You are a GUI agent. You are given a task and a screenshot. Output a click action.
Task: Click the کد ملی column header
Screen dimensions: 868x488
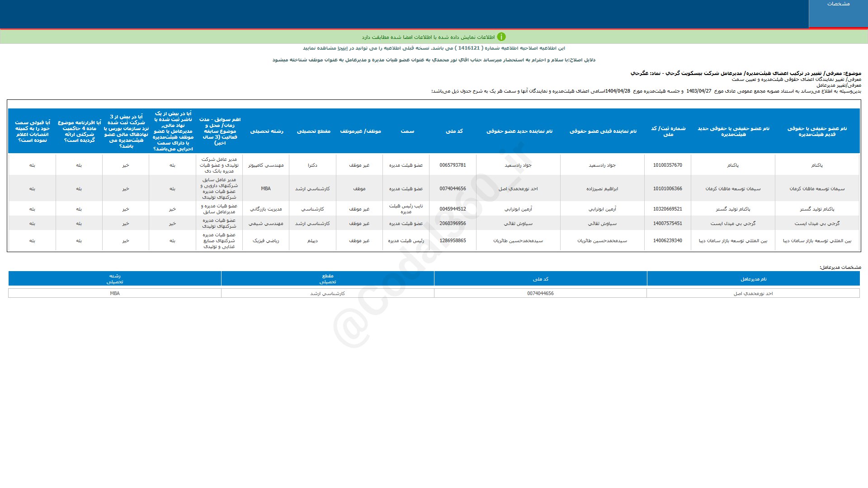click(x=454, y=131)
